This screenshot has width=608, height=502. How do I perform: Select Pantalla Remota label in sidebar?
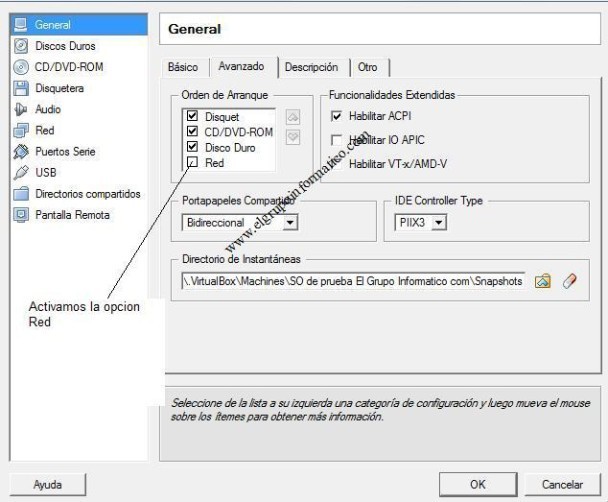click(x=73, y=215)
